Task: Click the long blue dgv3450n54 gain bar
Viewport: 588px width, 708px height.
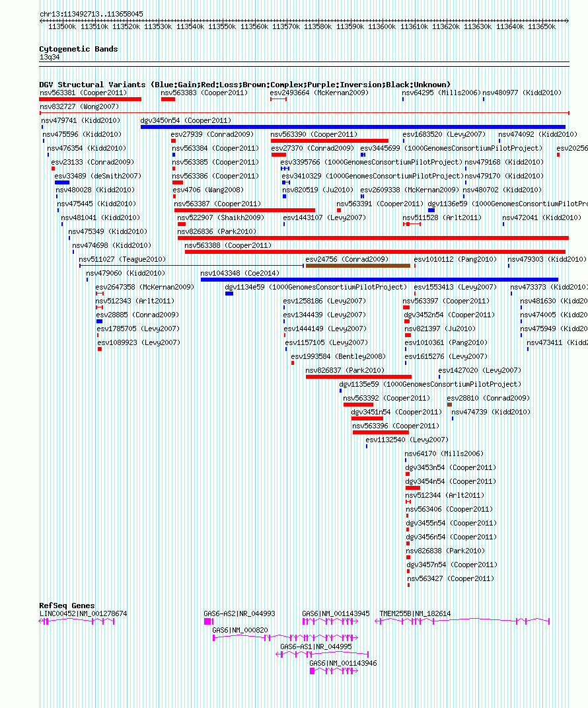Action: (x=353, y=127)
